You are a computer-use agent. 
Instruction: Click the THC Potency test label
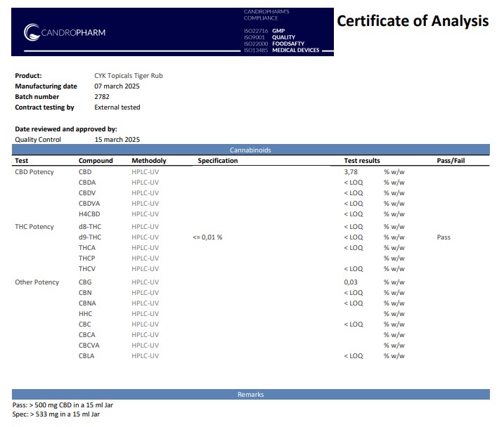tap(34, 227)
